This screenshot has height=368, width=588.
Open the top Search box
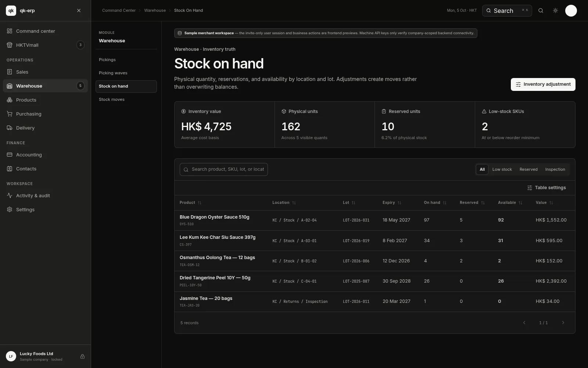507,11
